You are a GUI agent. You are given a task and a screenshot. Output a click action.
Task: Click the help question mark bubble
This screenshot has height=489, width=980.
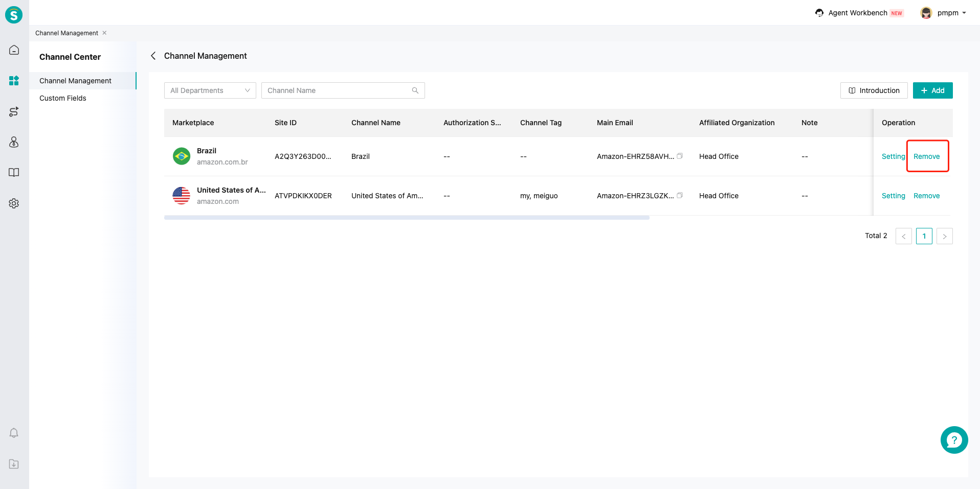954,440
